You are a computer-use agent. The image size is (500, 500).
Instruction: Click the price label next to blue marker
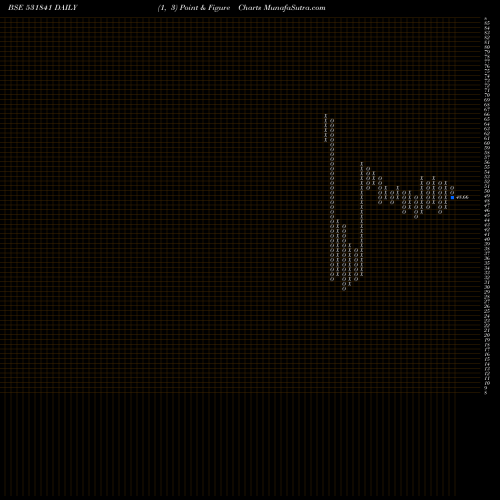[462, 197]
